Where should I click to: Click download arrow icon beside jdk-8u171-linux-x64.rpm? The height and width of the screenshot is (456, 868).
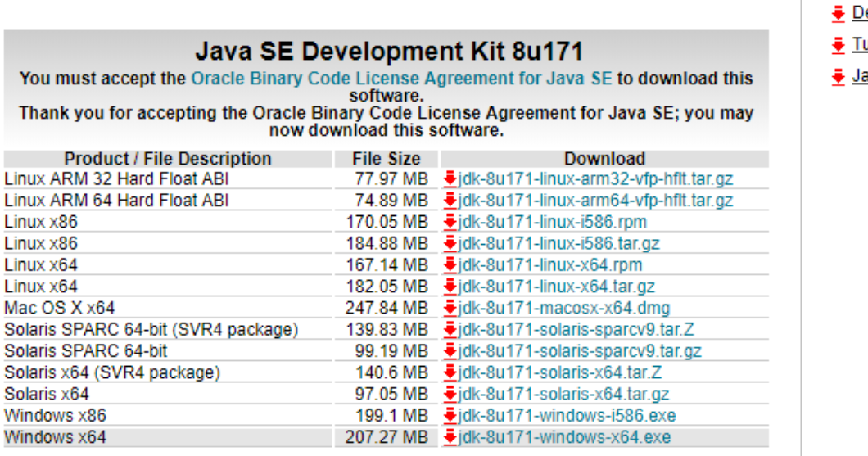[x=450, y=265]
